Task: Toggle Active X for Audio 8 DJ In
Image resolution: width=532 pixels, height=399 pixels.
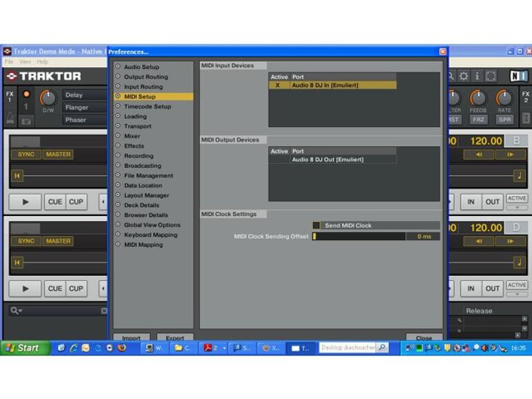Action: (278, 86)
